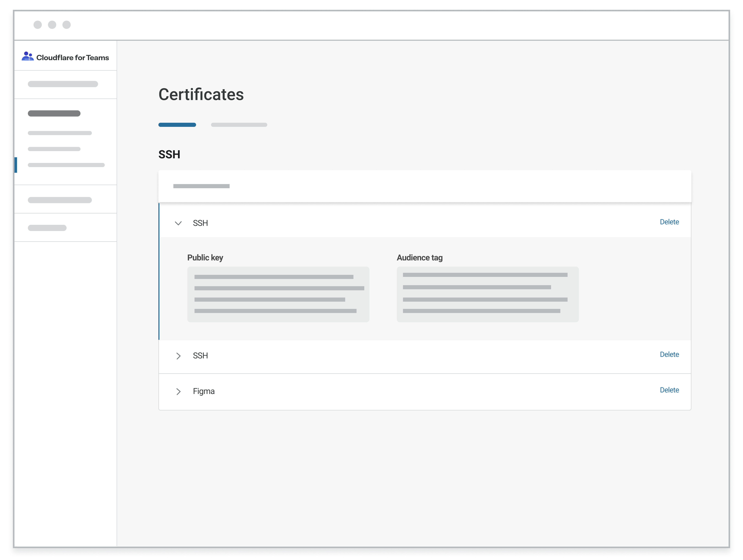Click the Public key text box
Viewport: 743px width, 560px height.
pos(278,294)
